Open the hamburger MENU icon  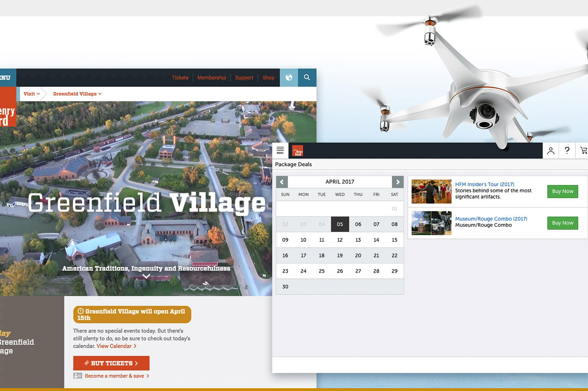click(280, 150)
